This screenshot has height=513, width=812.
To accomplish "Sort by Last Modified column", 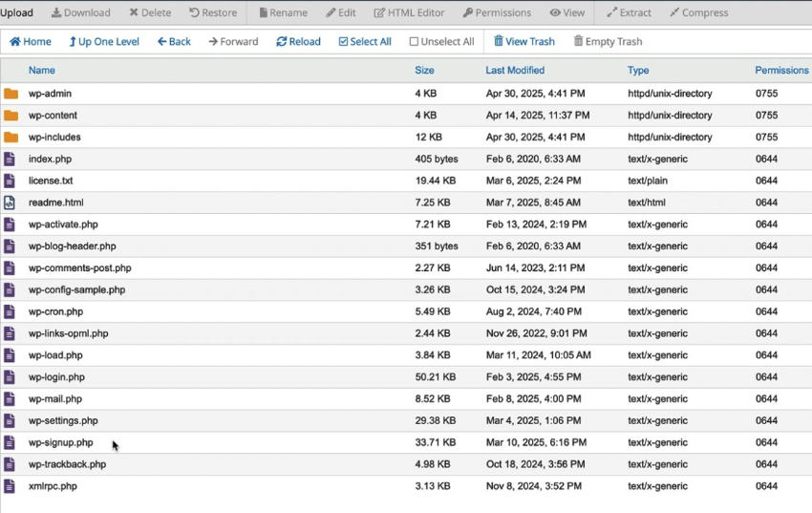I will (515, 70).
